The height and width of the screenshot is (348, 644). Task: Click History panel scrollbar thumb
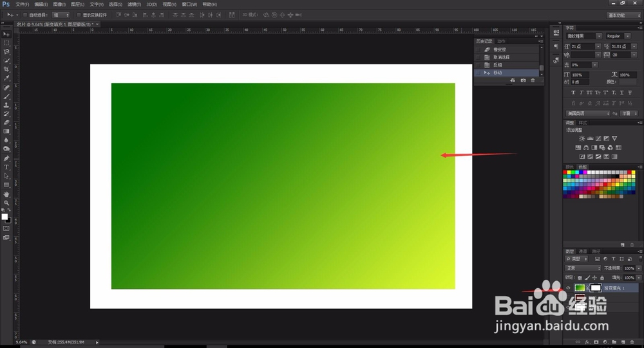(x=542, y=68)
